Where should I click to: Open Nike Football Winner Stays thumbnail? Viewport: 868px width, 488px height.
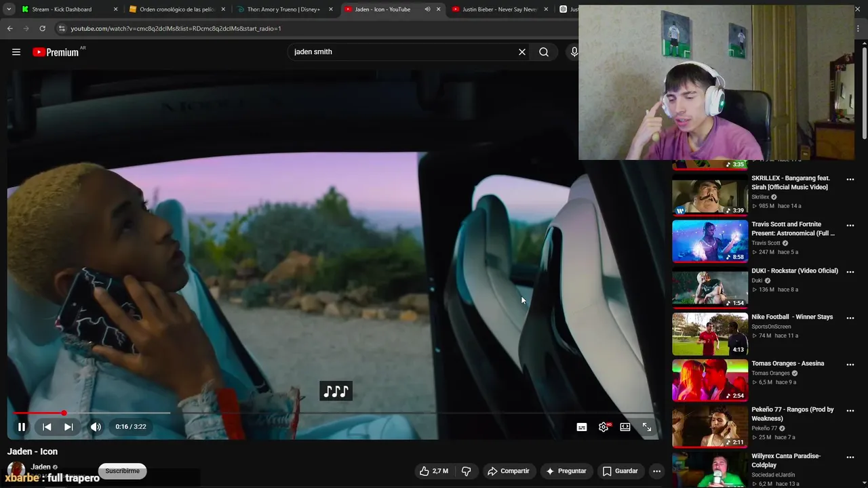point(710,334)
